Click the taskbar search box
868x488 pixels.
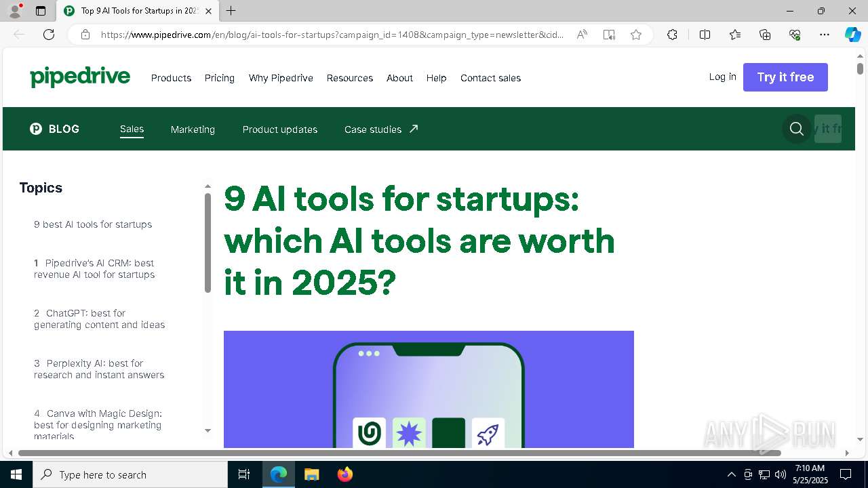(x=130, y=474)
